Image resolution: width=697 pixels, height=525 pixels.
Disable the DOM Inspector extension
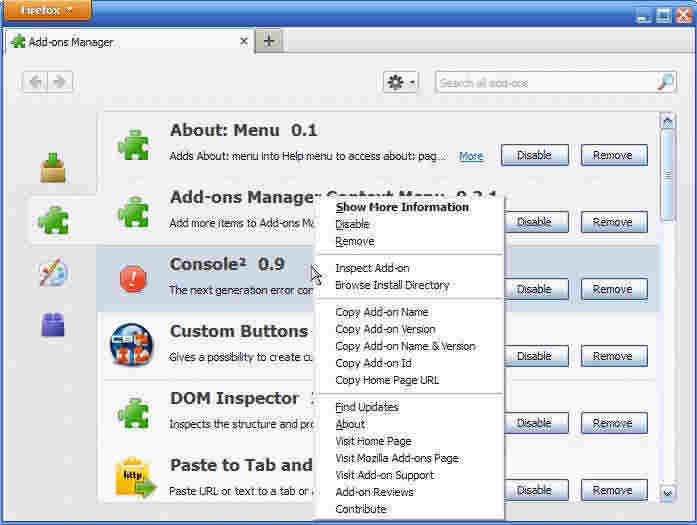click(x=536, y=423)
